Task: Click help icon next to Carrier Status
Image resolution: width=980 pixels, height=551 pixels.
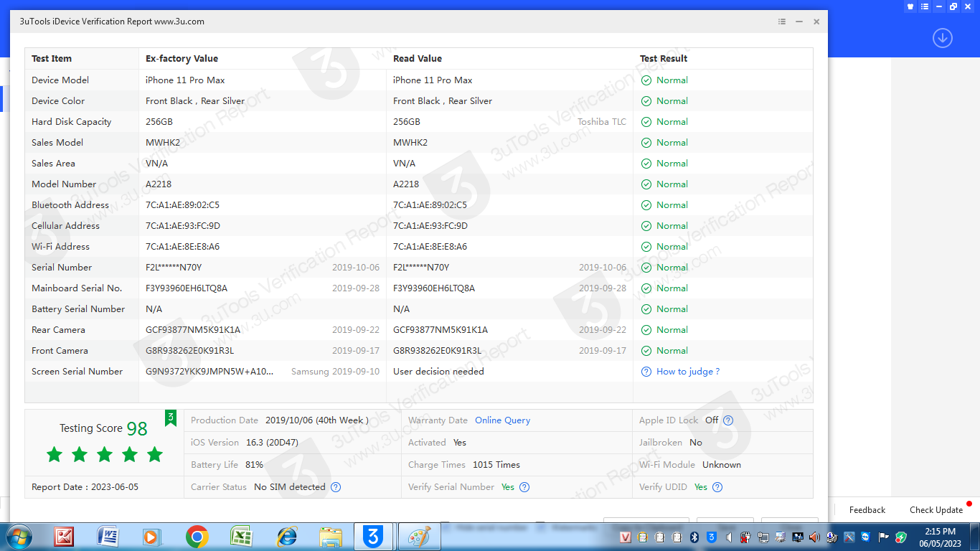Action: [x=336, y=487]
